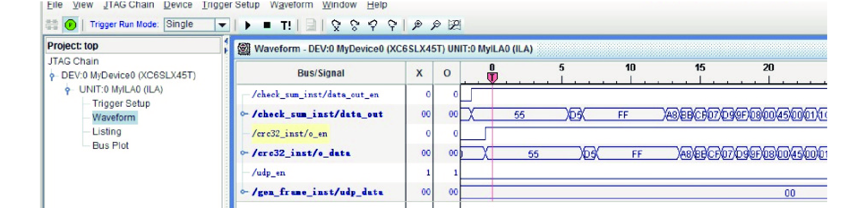Start capture with the run arrow button
Image resolution: width=868 pixels, height=208 pixels.
point(248,25)
